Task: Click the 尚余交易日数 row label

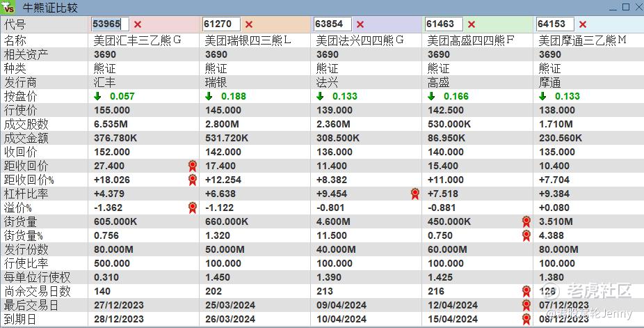Action: tap(38, 291)
